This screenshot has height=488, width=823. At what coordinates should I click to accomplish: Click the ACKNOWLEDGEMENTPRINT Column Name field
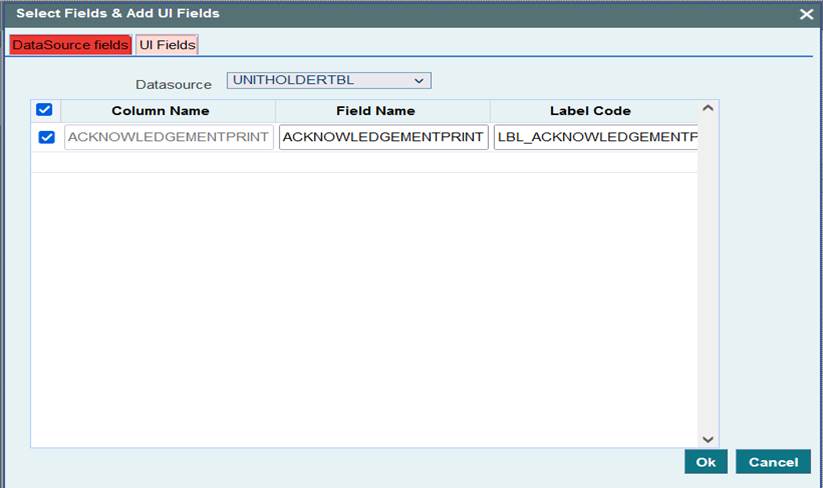pyautogui.click(x=168, y=137)
